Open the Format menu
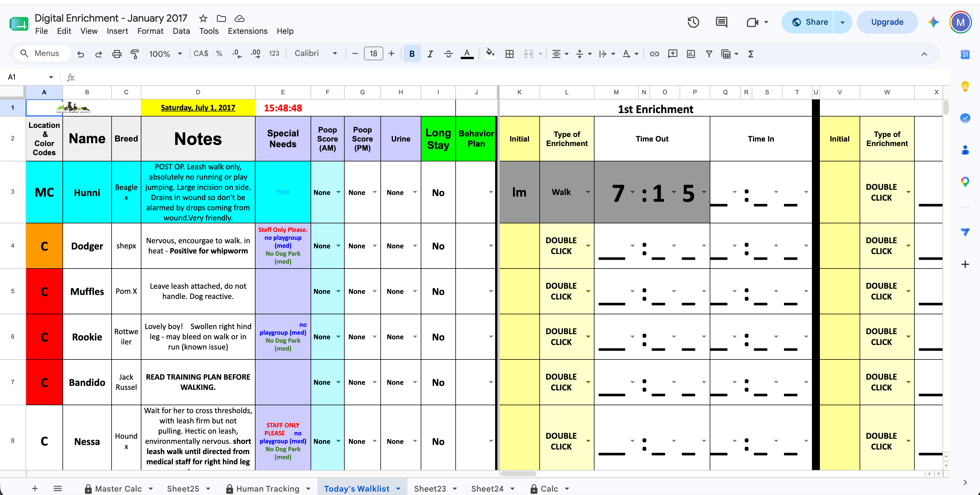Image resolution: width=980 pixels, height=495 pixels. pyautogui.click(x=150, y=31)
